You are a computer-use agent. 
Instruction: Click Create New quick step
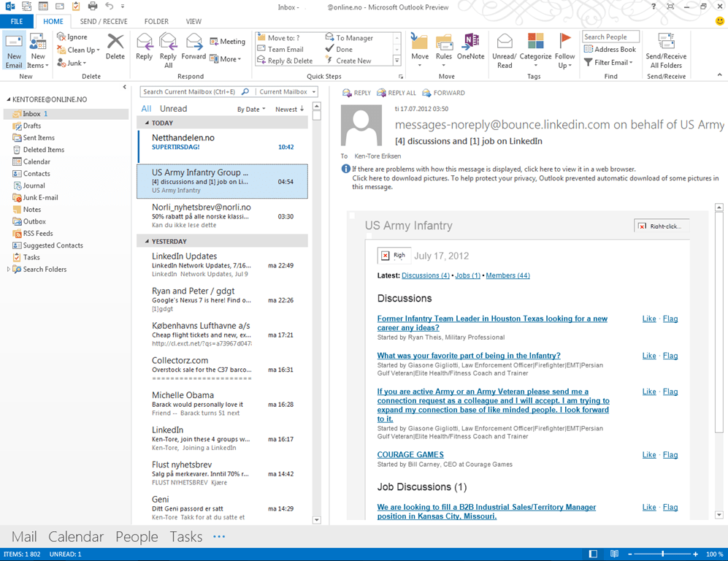point(348,61)
